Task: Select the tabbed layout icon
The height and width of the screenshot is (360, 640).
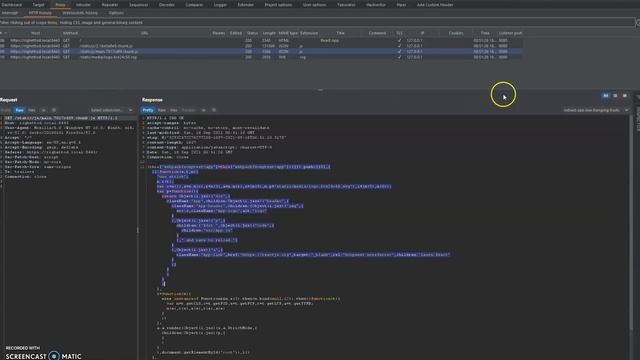Action: pos(624,96)
